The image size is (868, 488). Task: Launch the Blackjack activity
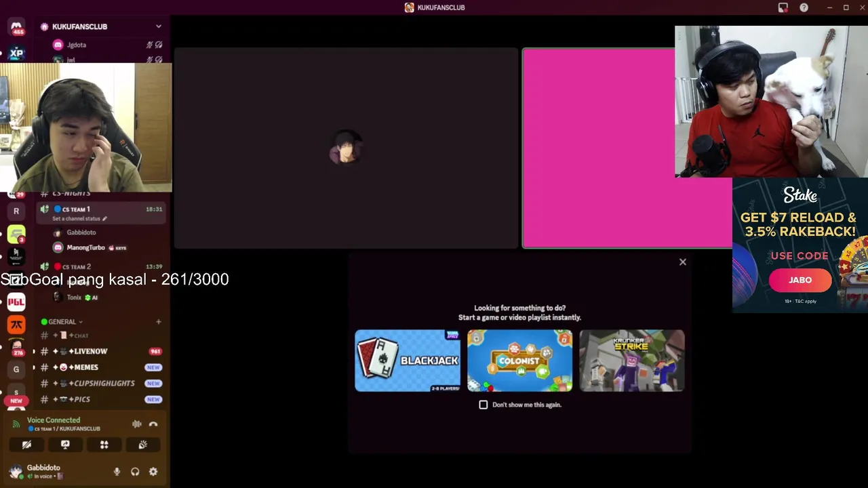click(x=408, y=361)
